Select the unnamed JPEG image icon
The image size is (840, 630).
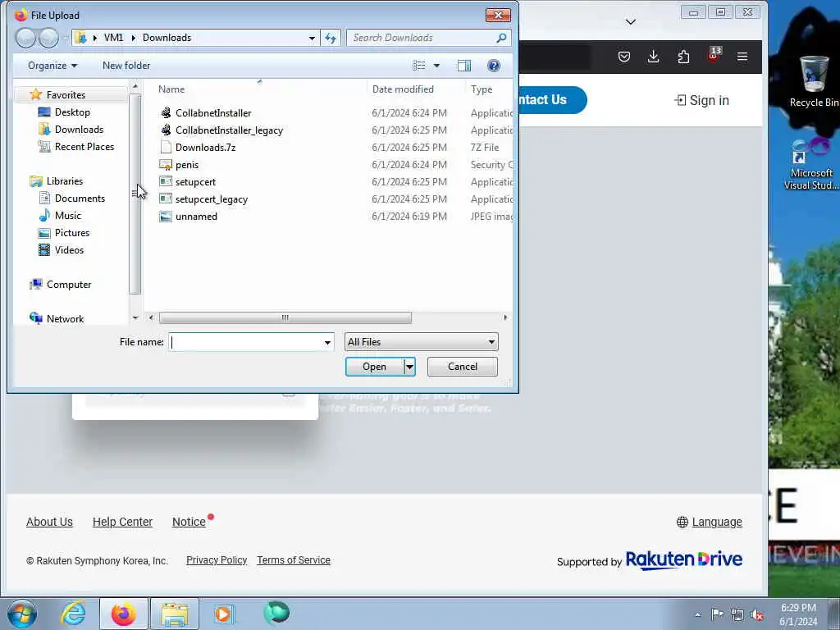pos(166,217)
